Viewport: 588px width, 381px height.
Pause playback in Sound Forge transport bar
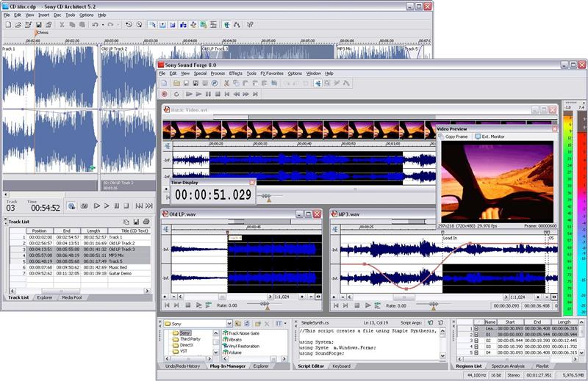(x=208, y=94)
